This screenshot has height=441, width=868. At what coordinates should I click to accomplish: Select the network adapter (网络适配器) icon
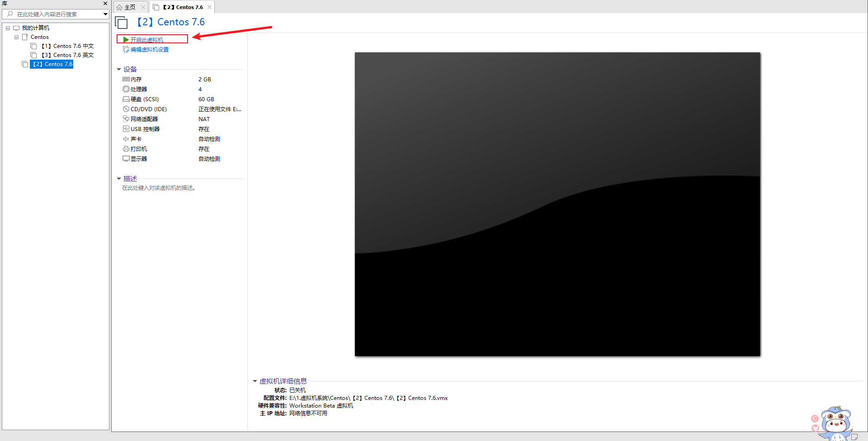pyautogui.click(x=126, y=119)
